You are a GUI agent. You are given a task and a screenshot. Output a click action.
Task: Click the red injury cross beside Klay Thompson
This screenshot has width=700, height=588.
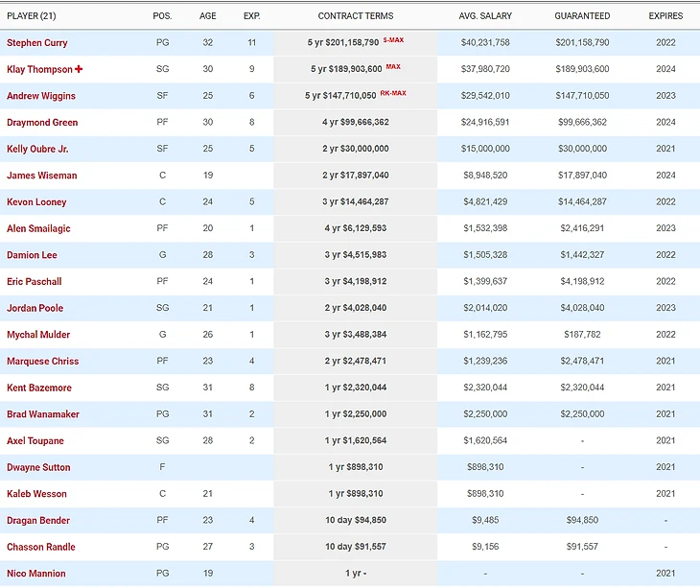point(79,69)
